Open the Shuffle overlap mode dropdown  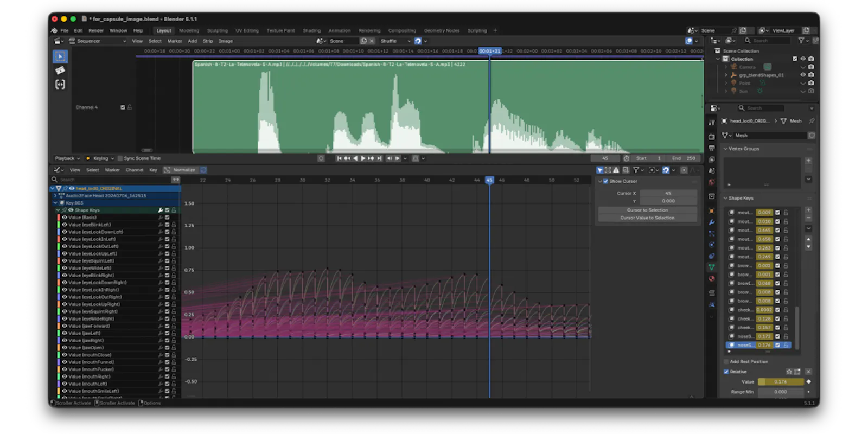tap(395, 41)
